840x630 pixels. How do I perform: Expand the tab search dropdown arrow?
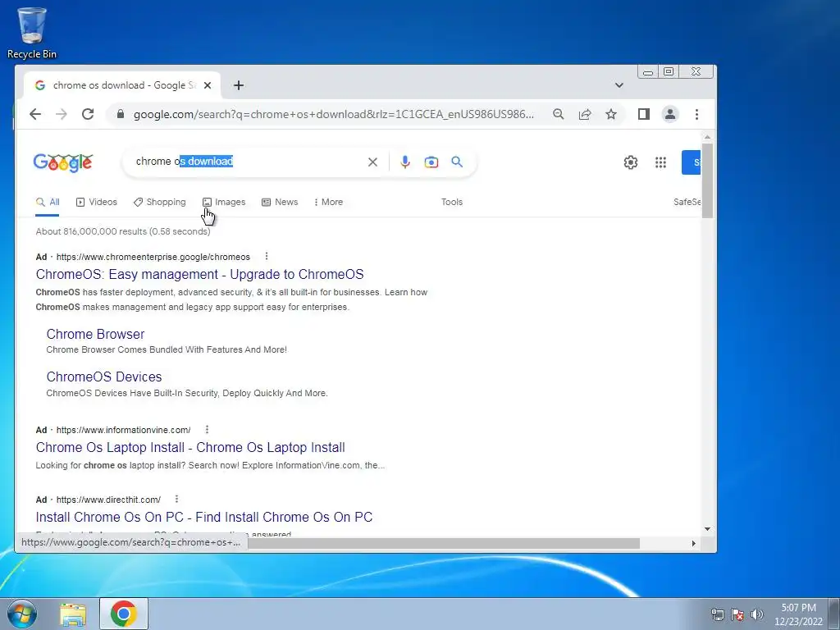tap(619, 85)
